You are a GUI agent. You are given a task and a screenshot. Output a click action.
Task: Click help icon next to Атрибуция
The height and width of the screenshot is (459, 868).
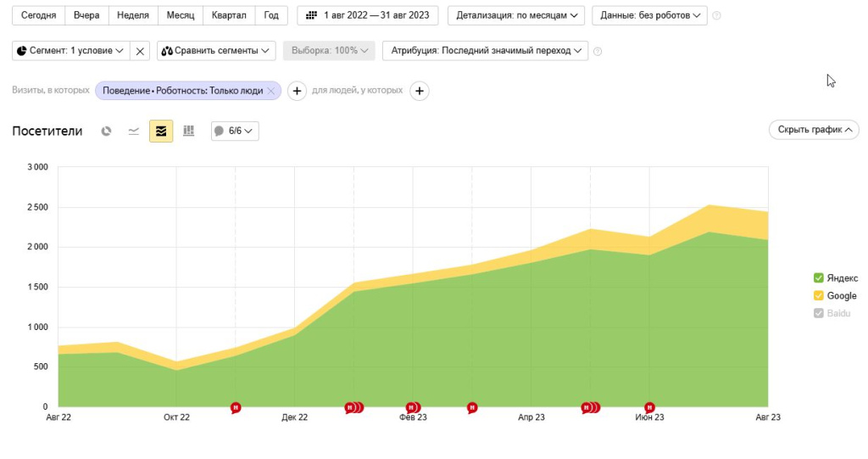[598, 51]
